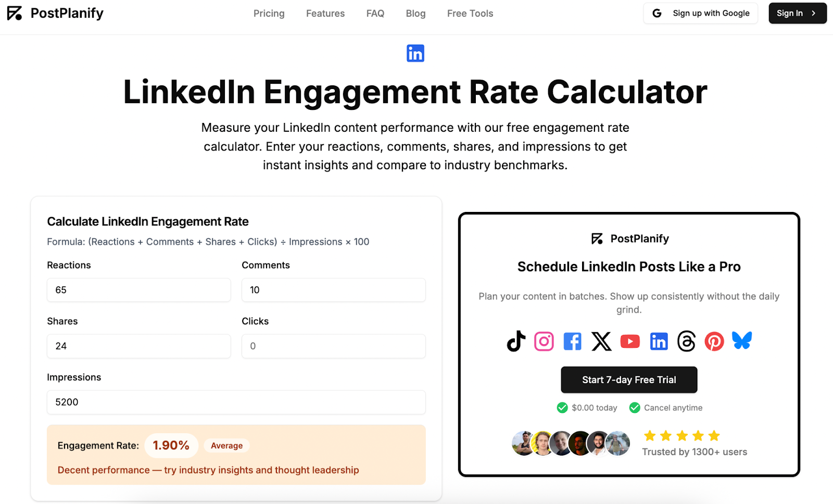The image size is (833, 504).
Task: Sign up with Google
Action: pos(701,13)
